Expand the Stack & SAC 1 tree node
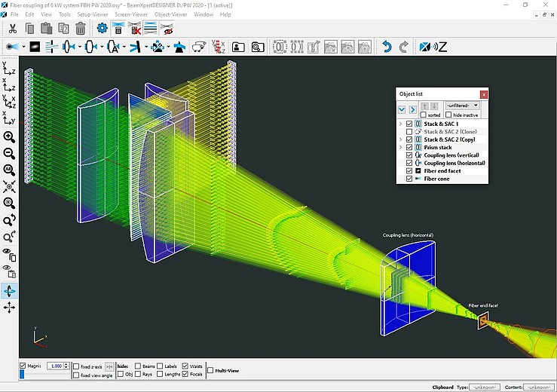The image size is (557, 392). coord(401,124)
